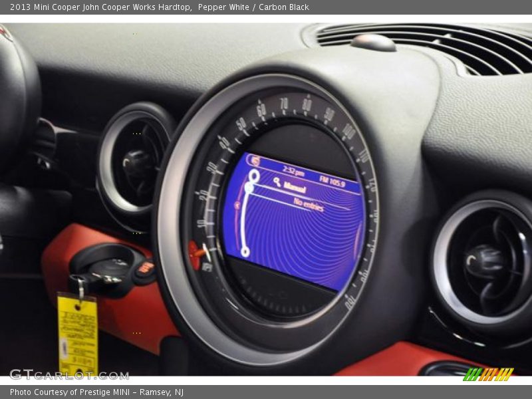Click the FM 105.9 station indicator
532x399 pixels.
[332, 180]
